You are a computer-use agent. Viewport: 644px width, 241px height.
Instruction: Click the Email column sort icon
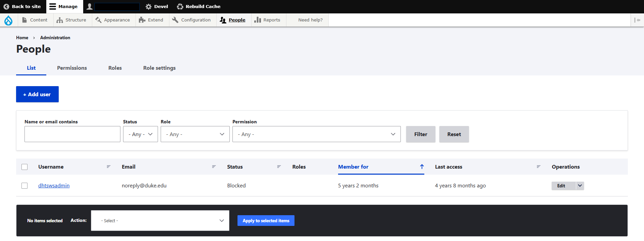tap(214, 167)
